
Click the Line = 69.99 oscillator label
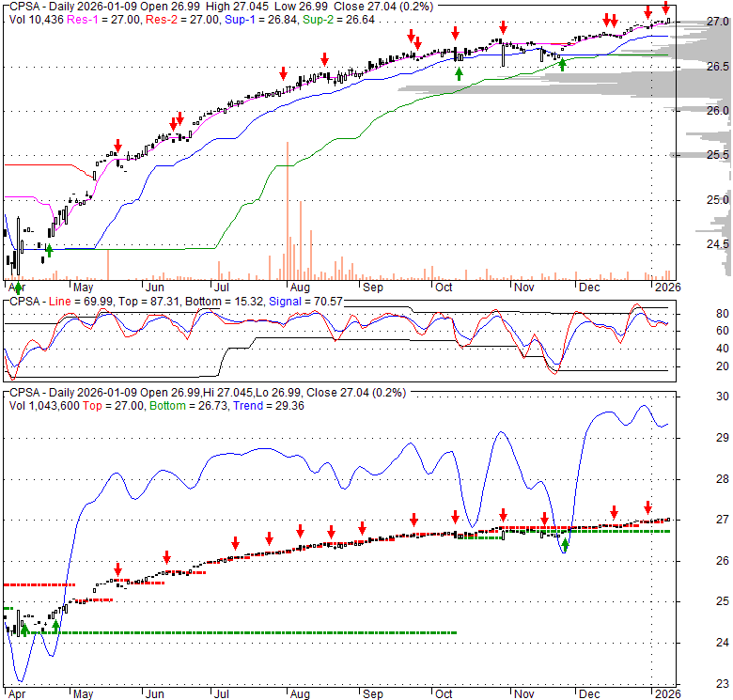coord(81,302)
